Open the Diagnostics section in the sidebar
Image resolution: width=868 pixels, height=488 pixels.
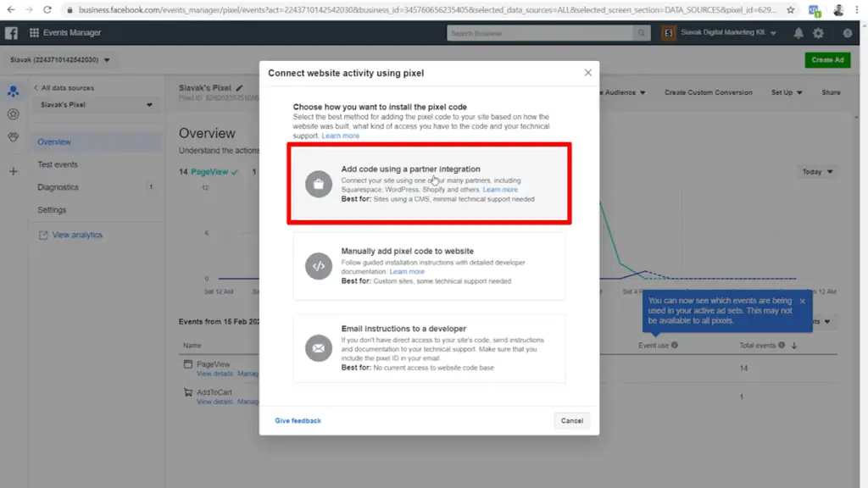pos(56,187)
